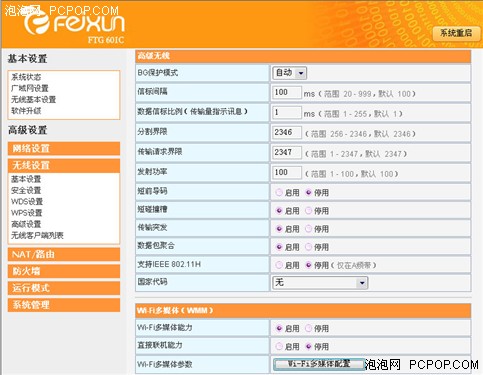Image resolution: width=483 pixels, height=375 pixels.
Task: Disable 短碰撞槽 via 停用 radio
Action: click(x=308, y=211)
